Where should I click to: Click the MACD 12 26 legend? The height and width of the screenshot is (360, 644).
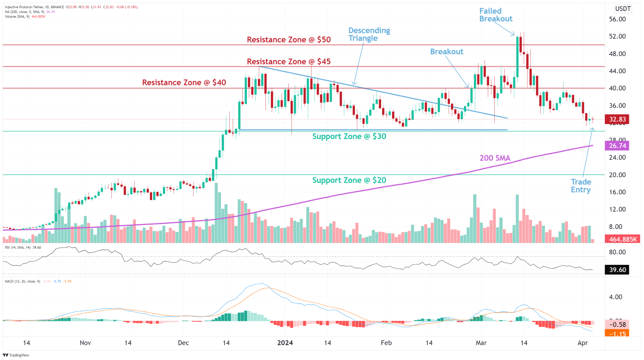[22, 281]
